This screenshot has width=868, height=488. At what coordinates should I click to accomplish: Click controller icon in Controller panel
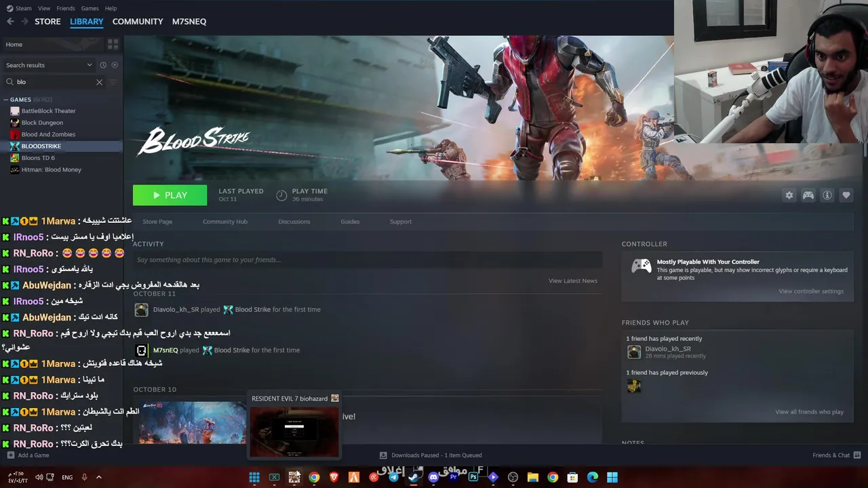click(x=641, y=266)
